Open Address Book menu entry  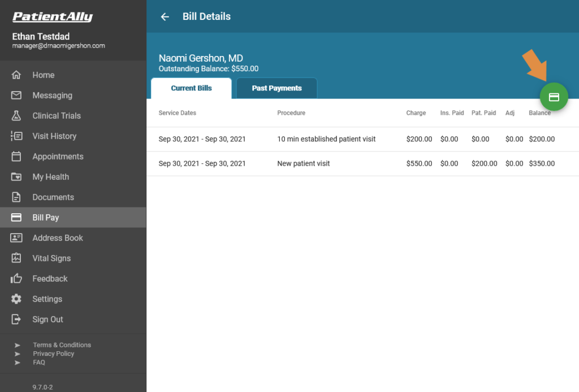(x=73, y=238)
